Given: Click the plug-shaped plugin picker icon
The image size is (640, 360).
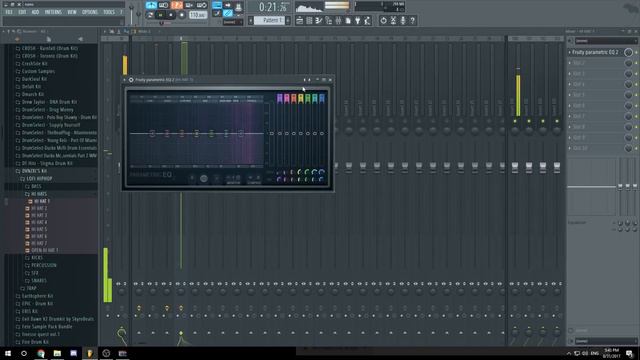Looking at the screenshot, I should click(358, 20).
